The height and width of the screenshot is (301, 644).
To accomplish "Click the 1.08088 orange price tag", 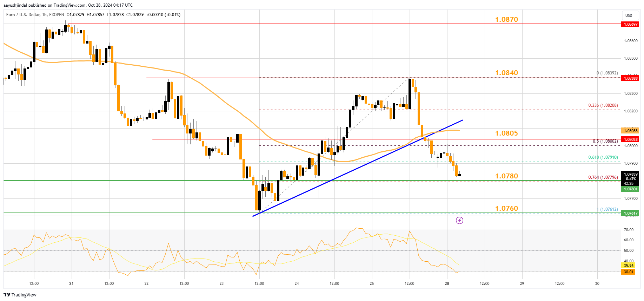I will 630,131.
